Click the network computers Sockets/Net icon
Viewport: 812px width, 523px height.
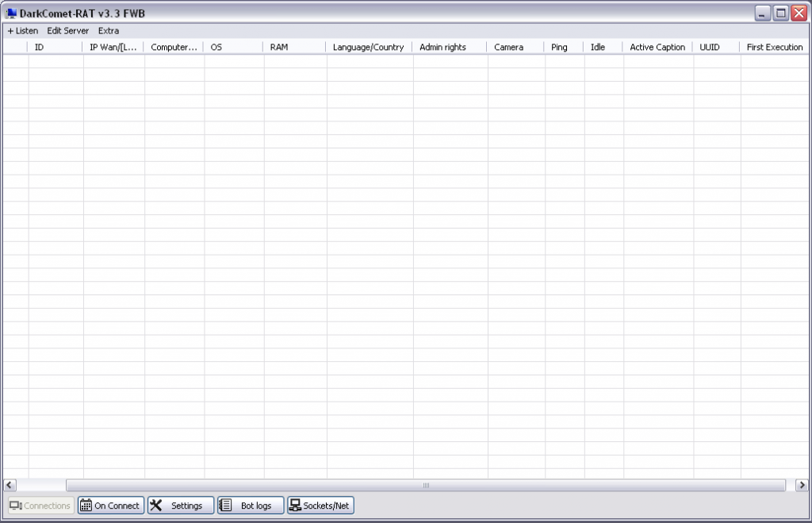pyautogui.click(x=295, y=505)
